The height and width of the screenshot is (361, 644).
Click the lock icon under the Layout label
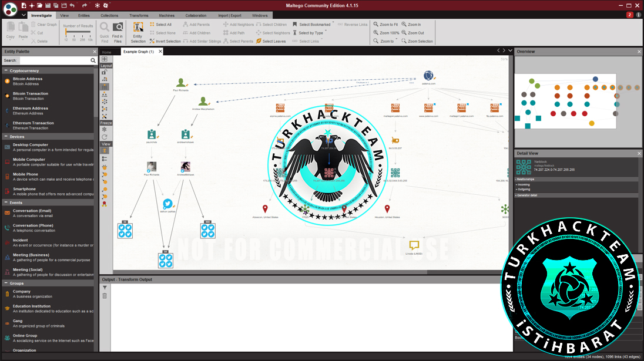click(x=105, y=72)
